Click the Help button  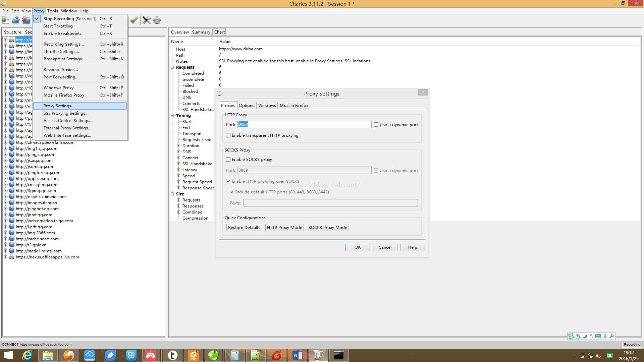click(x=413, y=247)
